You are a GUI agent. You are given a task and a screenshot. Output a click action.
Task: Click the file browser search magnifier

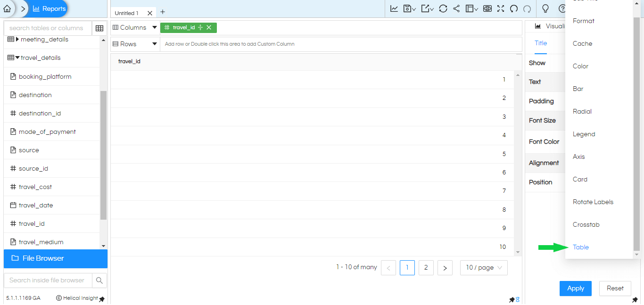click(x=99, y=280)
